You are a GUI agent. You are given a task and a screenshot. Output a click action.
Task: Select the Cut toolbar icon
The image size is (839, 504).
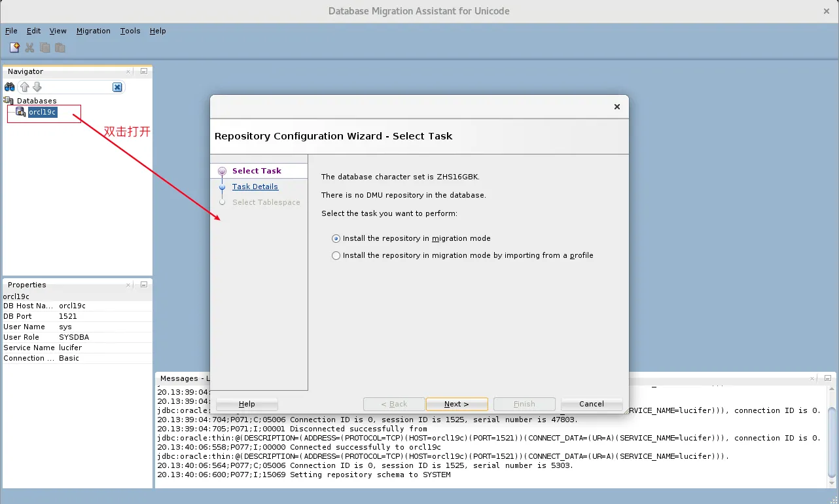(x=29, y=47)
